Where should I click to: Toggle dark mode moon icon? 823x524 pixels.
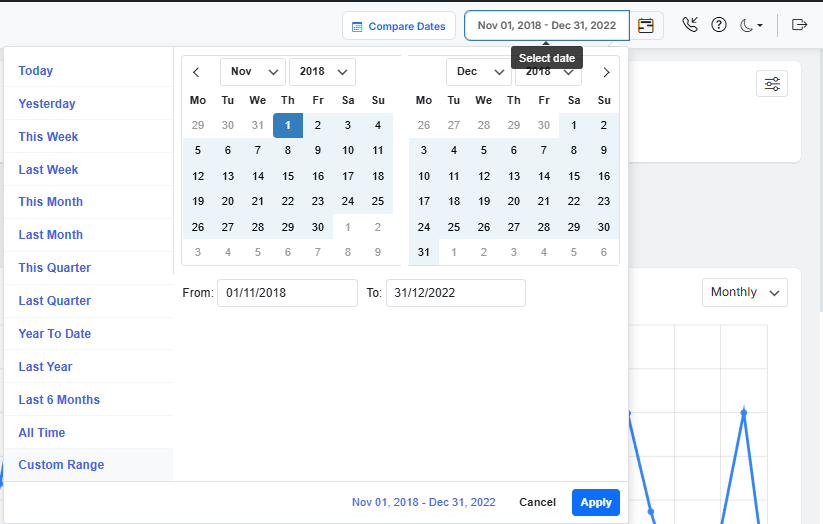(x=750, y=26)
